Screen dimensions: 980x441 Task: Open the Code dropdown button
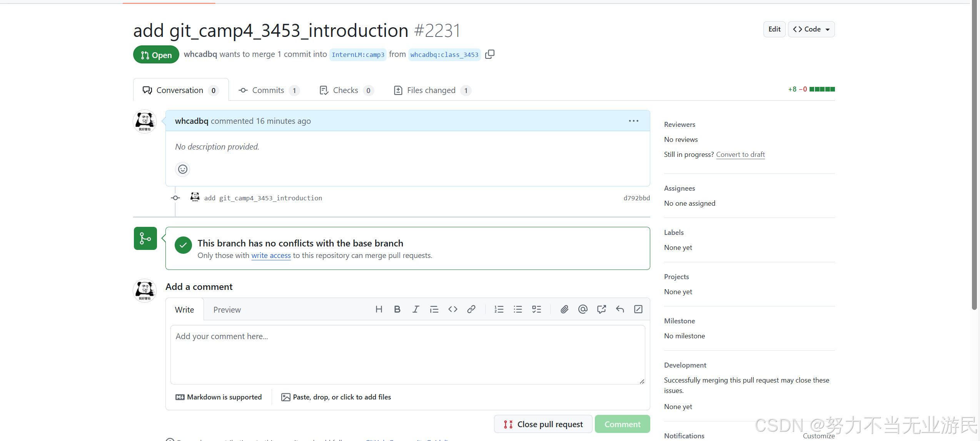point(811,29)
